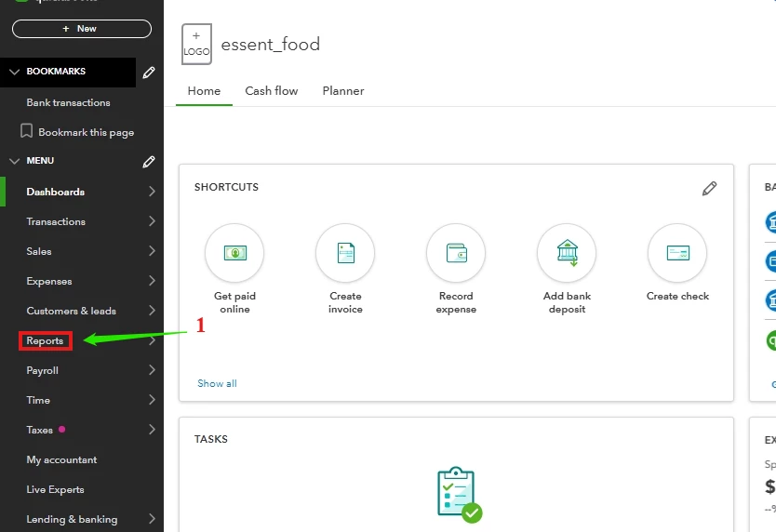This screenshot has width=776, height=532.
Task: Expand the Payroll submenu arrow
Action: (x=152, y=369)
